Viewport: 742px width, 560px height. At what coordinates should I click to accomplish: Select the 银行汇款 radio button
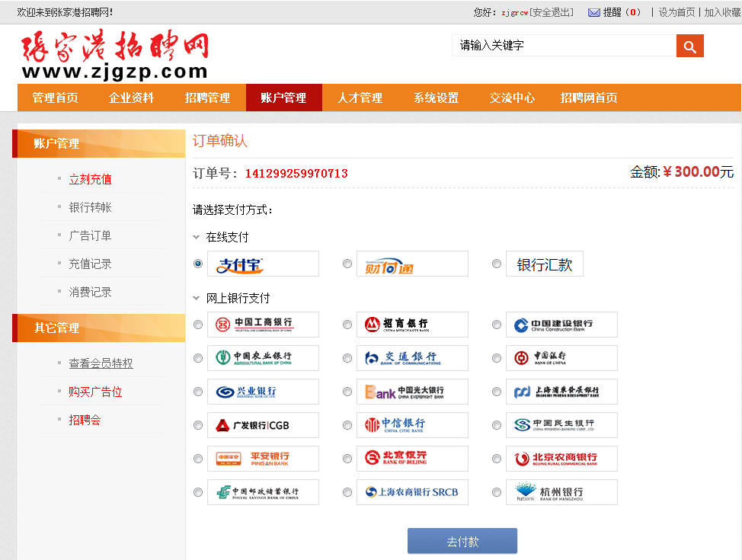point(497,264)
